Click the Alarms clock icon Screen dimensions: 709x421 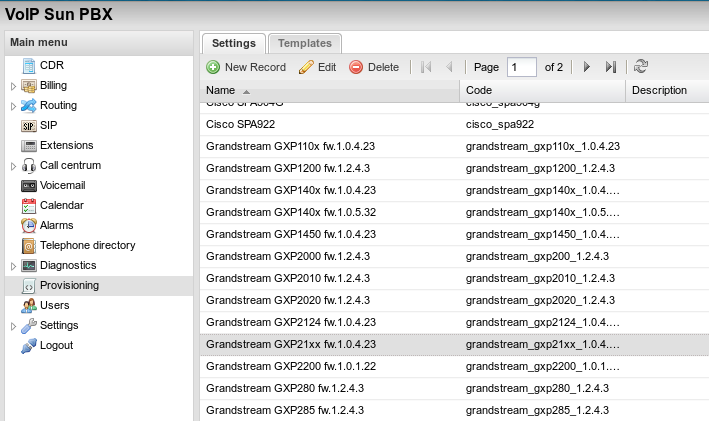[29, 226]
